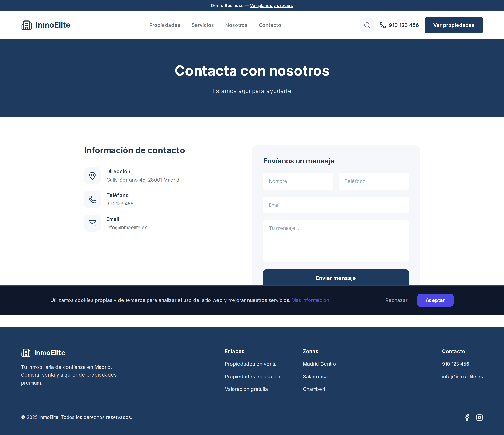This screenshot has height=435, width=504.
Task: Accept cookies with the Aceptar button
Action: tap(435, 300)
